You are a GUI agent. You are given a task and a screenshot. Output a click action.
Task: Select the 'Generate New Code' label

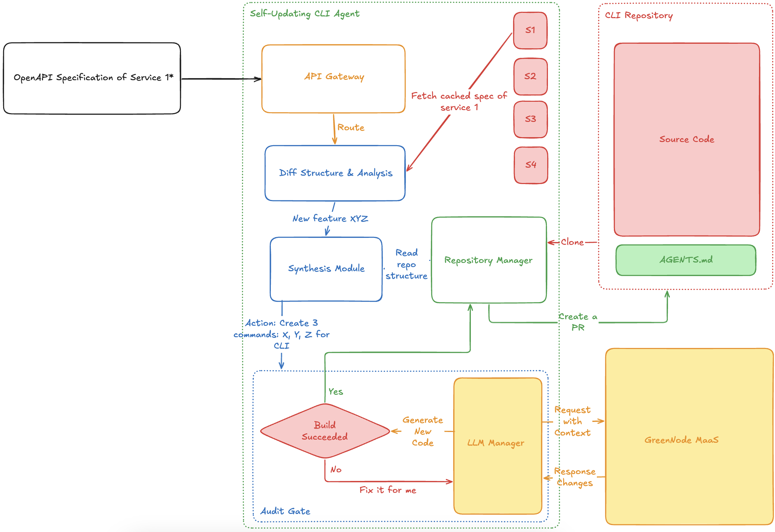click(x=423, y=431)
